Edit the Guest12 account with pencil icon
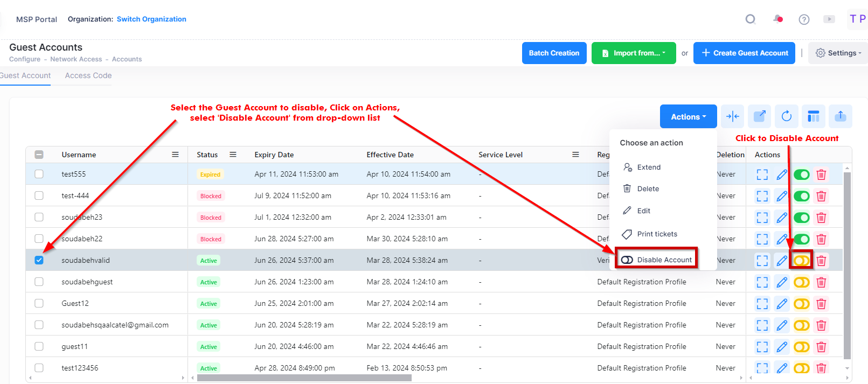868x384 pixels. tap(782, 304)
